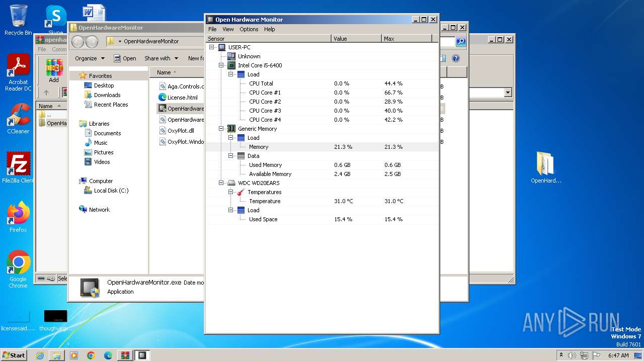Open the Pictures library

pyautogui.click(x=104, y=152)
